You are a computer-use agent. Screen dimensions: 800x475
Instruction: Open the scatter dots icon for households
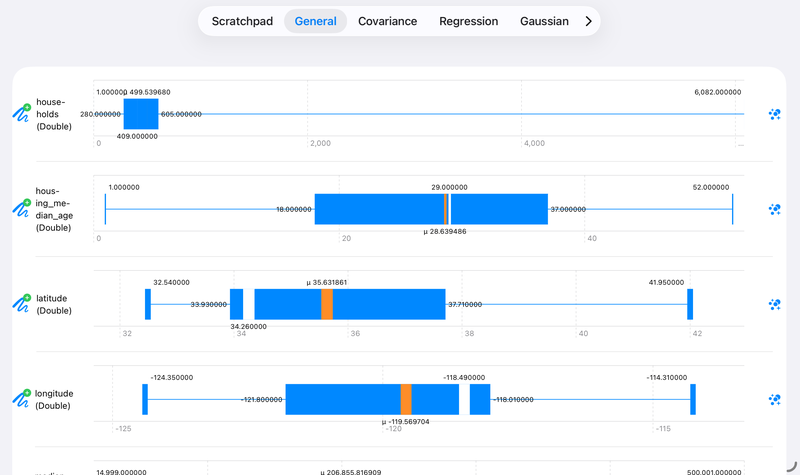pyautogui.click(x=774, y=115)
